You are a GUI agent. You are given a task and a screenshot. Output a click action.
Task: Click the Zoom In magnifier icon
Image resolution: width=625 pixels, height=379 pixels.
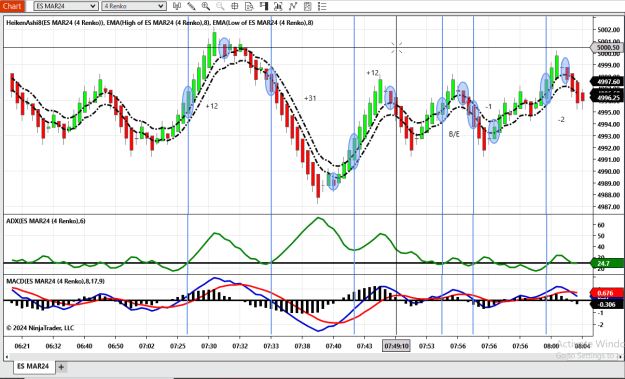206,6
